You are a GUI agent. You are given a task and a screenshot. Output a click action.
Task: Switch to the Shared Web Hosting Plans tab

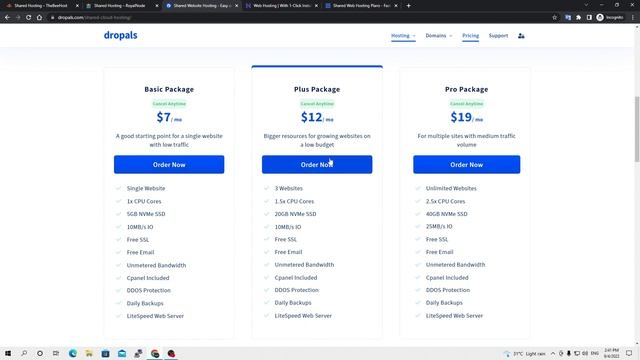361,6
